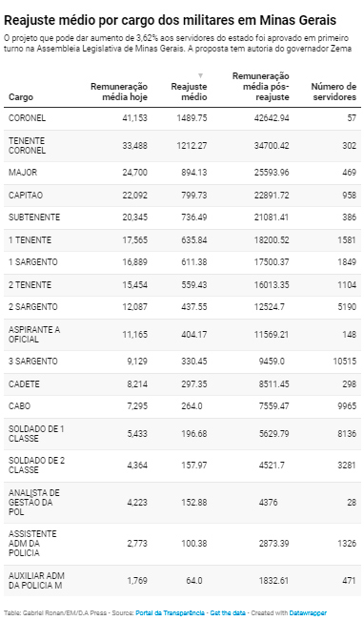Screen dimensions: 364x621
Task: Click the chart title about Minas Gerais
Action: (171, 20)
